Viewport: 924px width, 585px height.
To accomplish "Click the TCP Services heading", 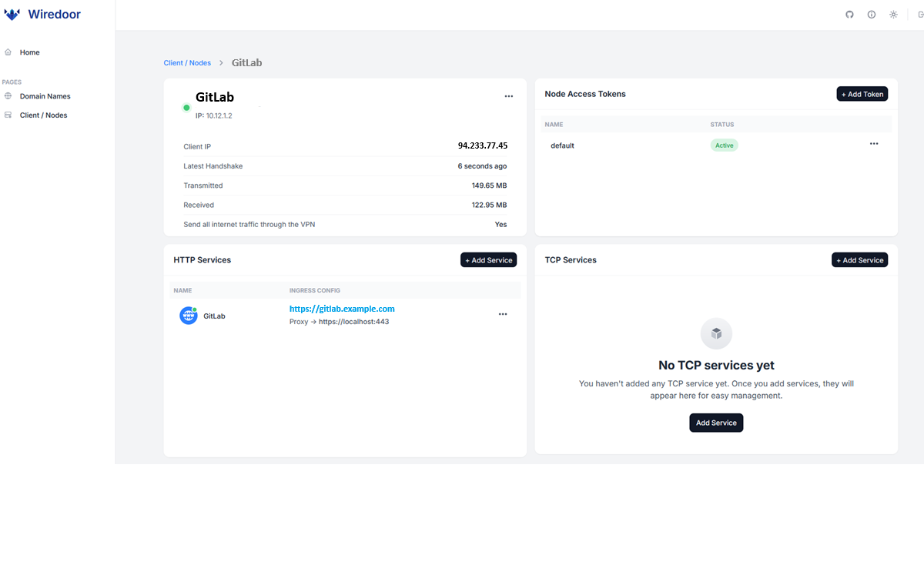I will click(571, 260).
